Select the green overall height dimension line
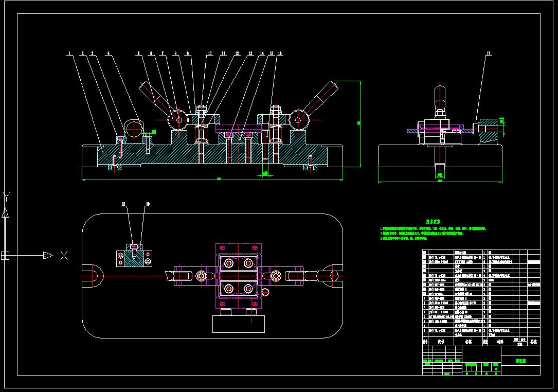This screenshot has width=558, height=392. [x=361, y=123]
